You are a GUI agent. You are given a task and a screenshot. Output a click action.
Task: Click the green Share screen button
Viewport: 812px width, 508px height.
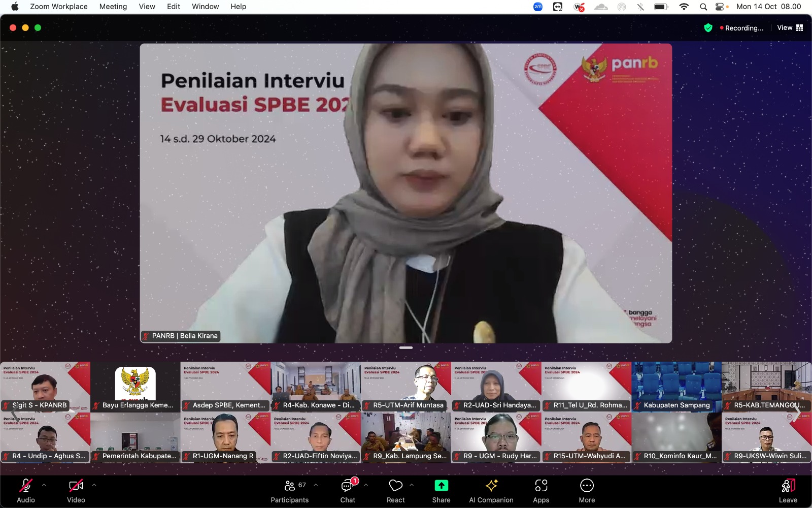tap(442, 491)
